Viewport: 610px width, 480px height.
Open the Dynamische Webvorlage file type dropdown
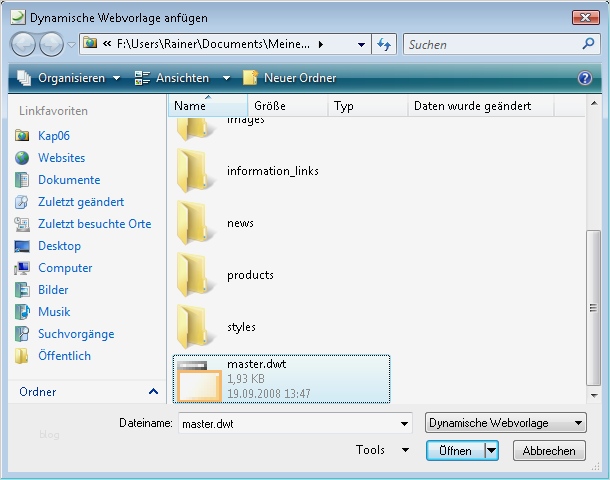pyautogui.click(x=506, y=423)
